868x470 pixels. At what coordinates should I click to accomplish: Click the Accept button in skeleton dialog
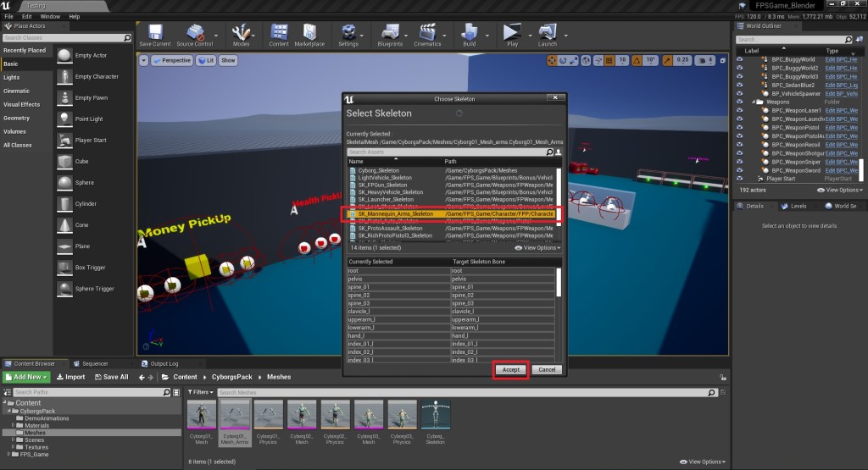(x=510, y=370)
